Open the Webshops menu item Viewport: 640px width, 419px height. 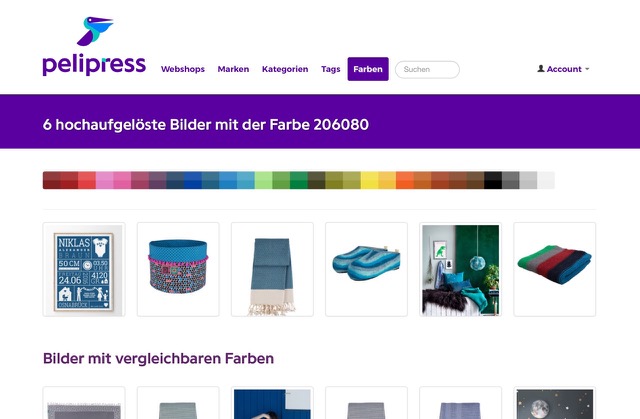tap(183, 69)
